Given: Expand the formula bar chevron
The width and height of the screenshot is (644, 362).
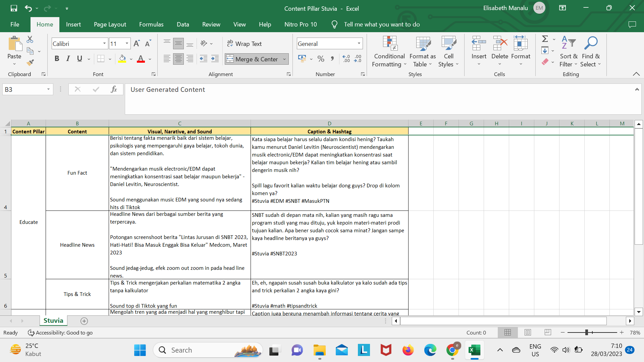Looking at the screenshot, I should point(637,89).
